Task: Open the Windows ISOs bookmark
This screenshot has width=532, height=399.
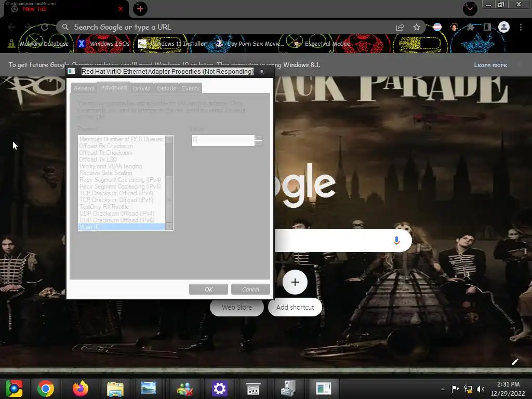Action: click(x=103, y=44)
